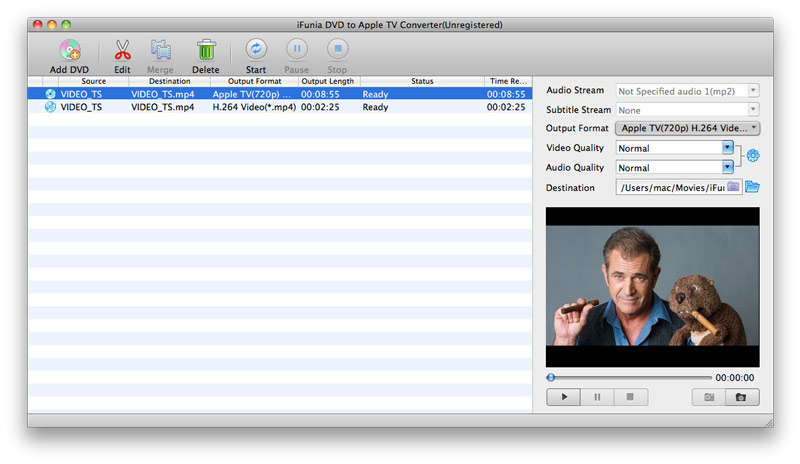Click the Merge filmstrip icon
Image resolution: width=800 pixels, height=464 pixels.
tap(160, 51)
